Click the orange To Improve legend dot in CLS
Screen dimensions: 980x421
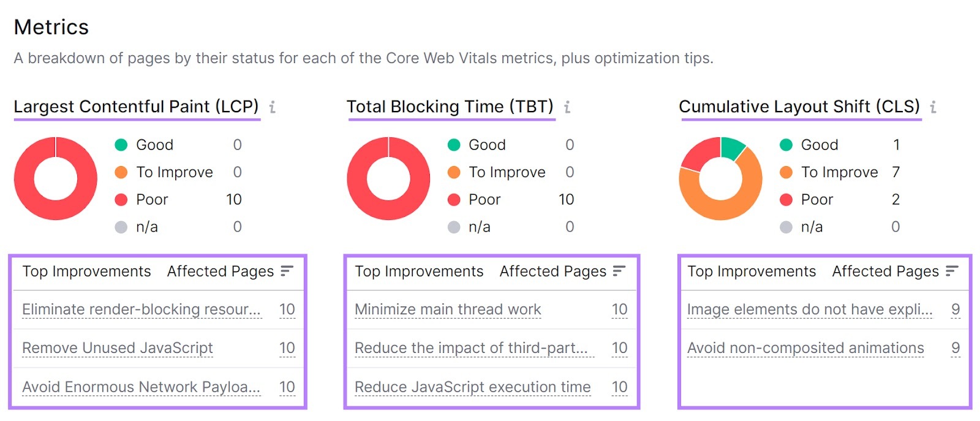(x=786, y=172)
